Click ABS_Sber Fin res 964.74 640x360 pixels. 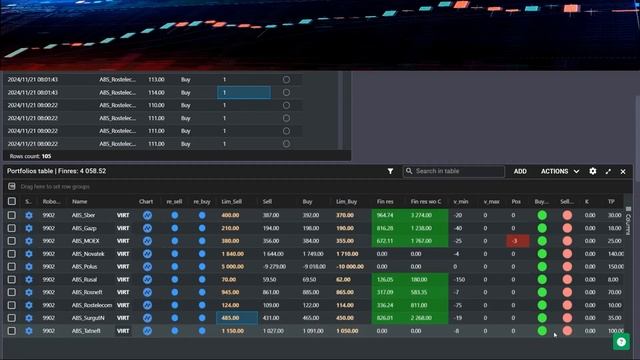[385, 215]
